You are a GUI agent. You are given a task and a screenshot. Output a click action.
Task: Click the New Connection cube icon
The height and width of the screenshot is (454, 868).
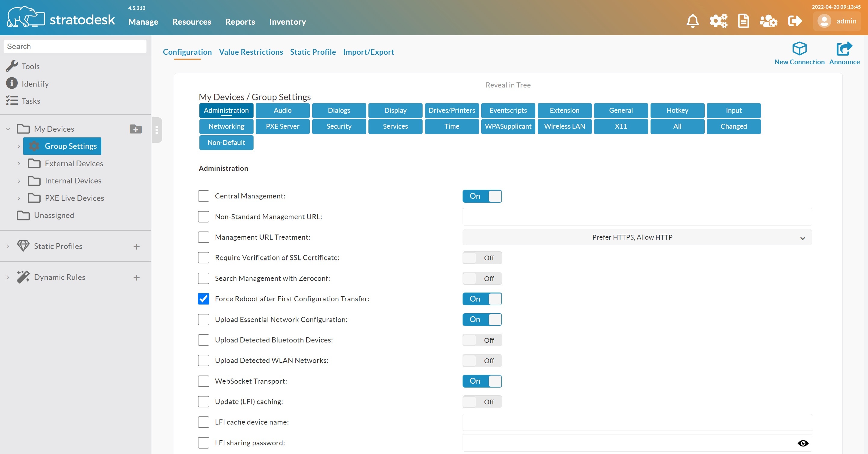pos(799,48)
